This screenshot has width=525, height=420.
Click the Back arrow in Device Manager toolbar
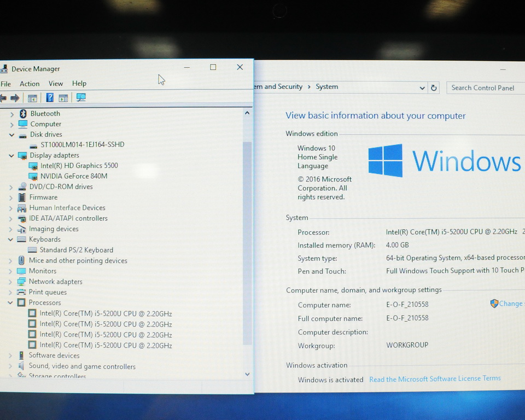[x=3, y=98]
